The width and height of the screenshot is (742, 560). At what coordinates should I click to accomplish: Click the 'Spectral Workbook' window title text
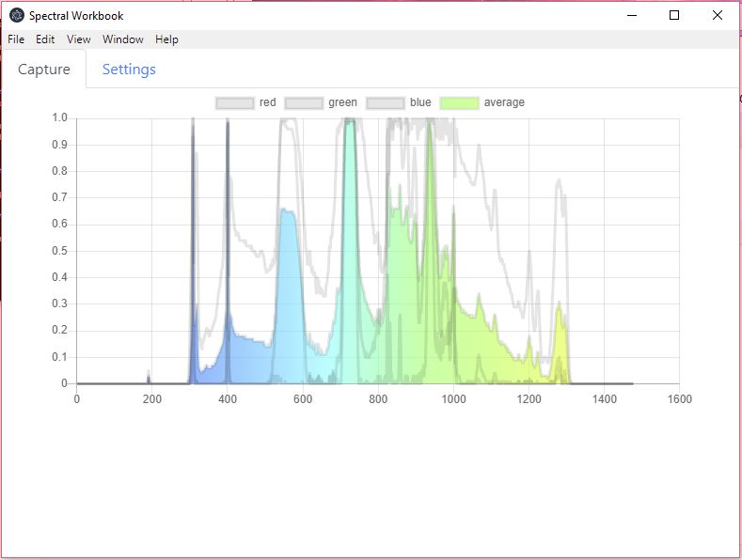[x=76, y=16]
